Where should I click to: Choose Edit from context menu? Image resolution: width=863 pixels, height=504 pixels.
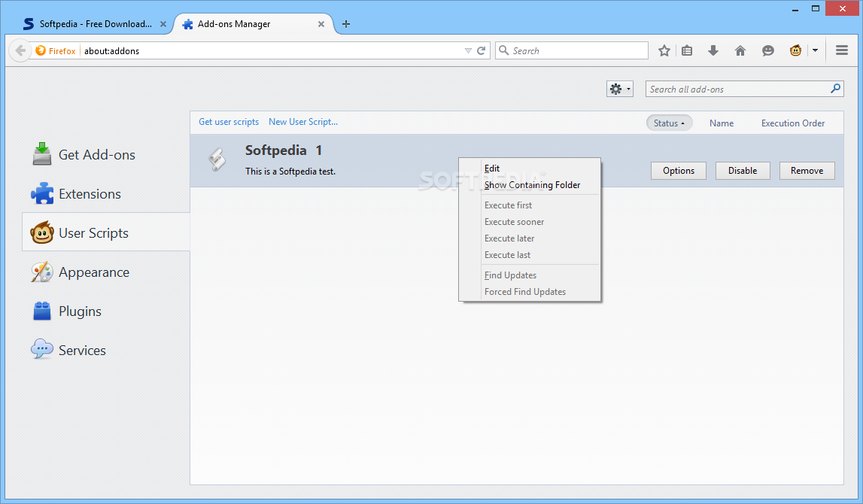click(530, 169)
